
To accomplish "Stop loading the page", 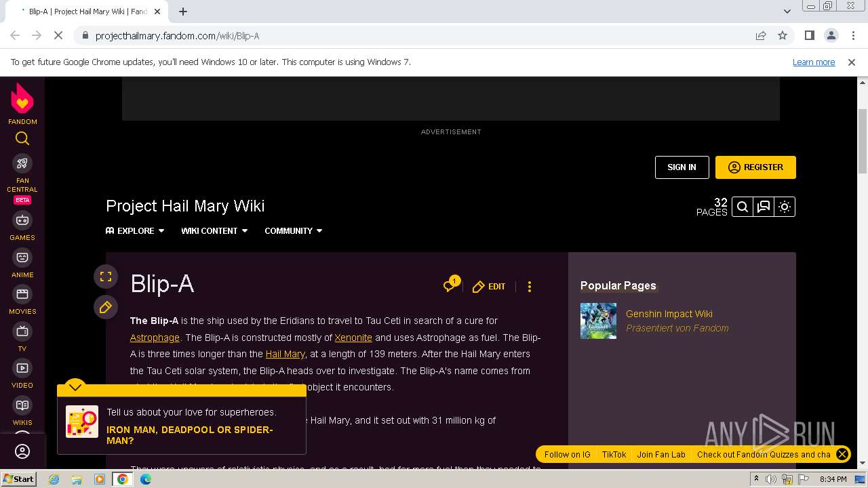I will 58,36.
